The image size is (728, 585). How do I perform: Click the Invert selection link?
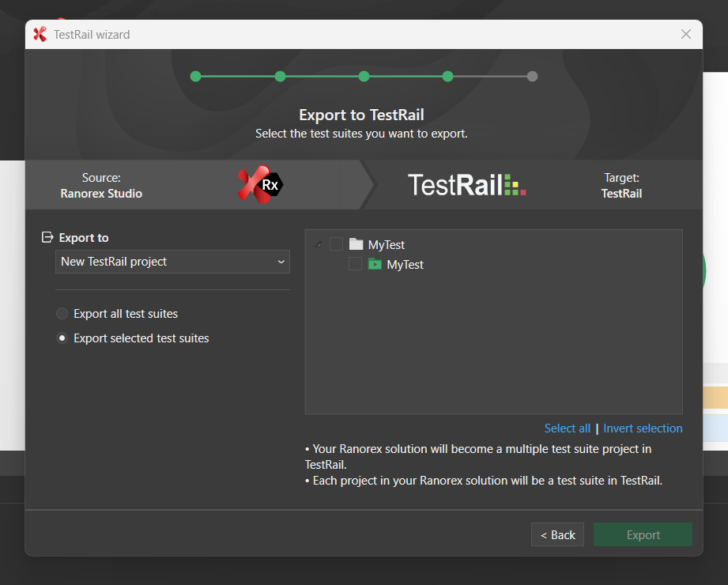(643, 428)
